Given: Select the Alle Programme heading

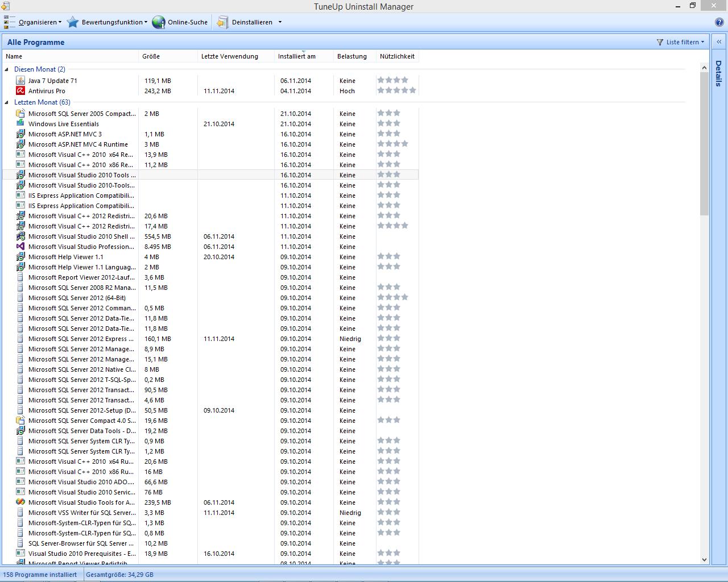Looking at the screenshot, I should (36, 42).
